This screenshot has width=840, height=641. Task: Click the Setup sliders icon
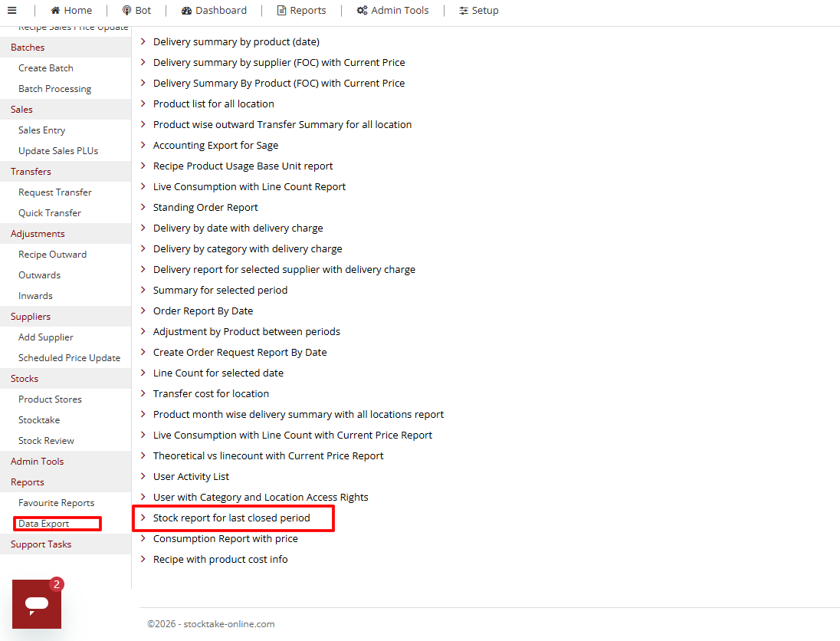464,11
